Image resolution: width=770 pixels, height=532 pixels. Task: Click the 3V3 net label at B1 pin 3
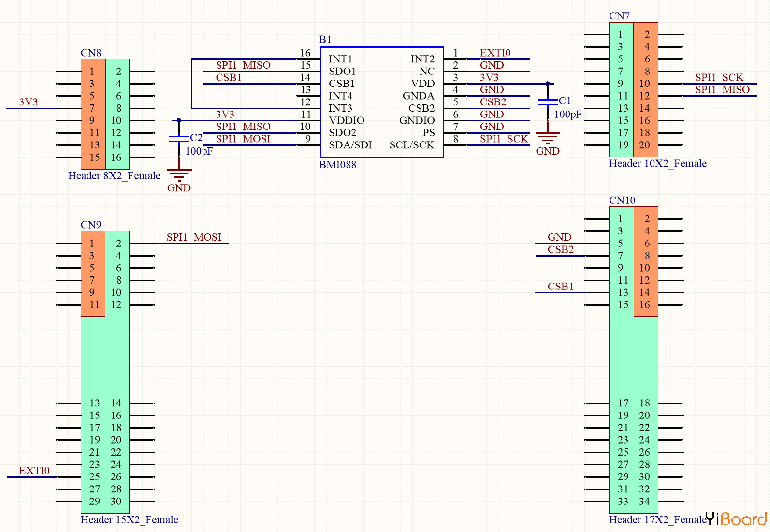tap(489, 77)
